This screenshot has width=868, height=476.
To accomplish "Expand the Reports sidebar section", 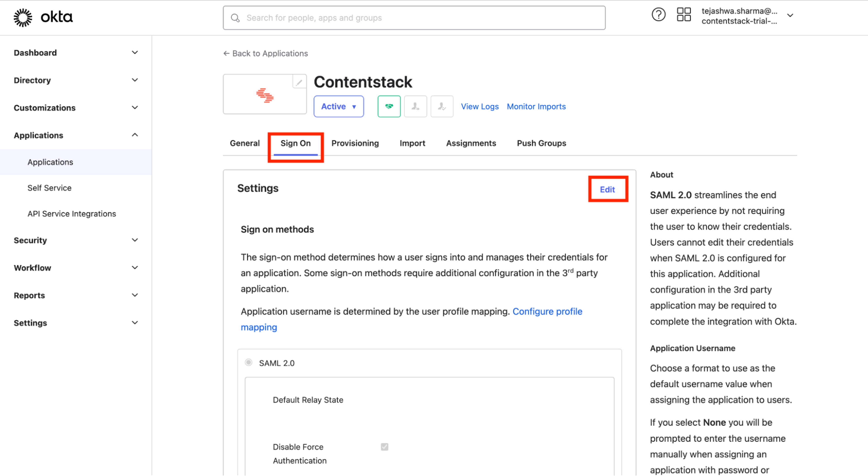I will (x=76, y=295).
